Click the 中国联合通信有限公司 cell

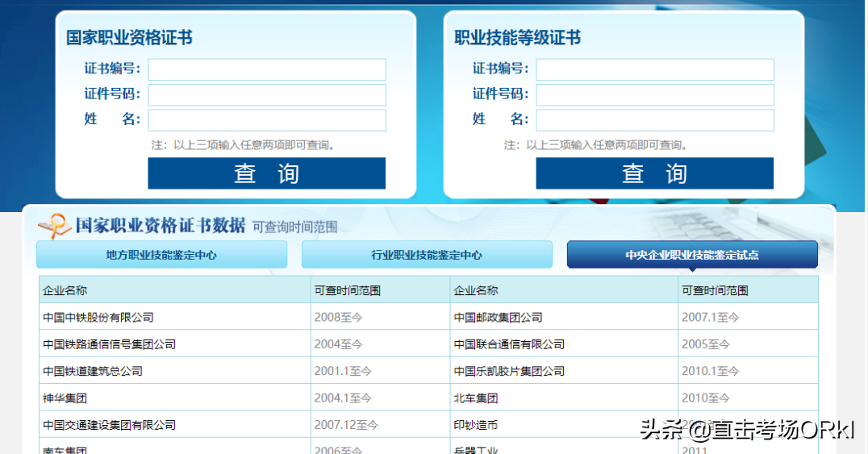click(x=564, y=344)
